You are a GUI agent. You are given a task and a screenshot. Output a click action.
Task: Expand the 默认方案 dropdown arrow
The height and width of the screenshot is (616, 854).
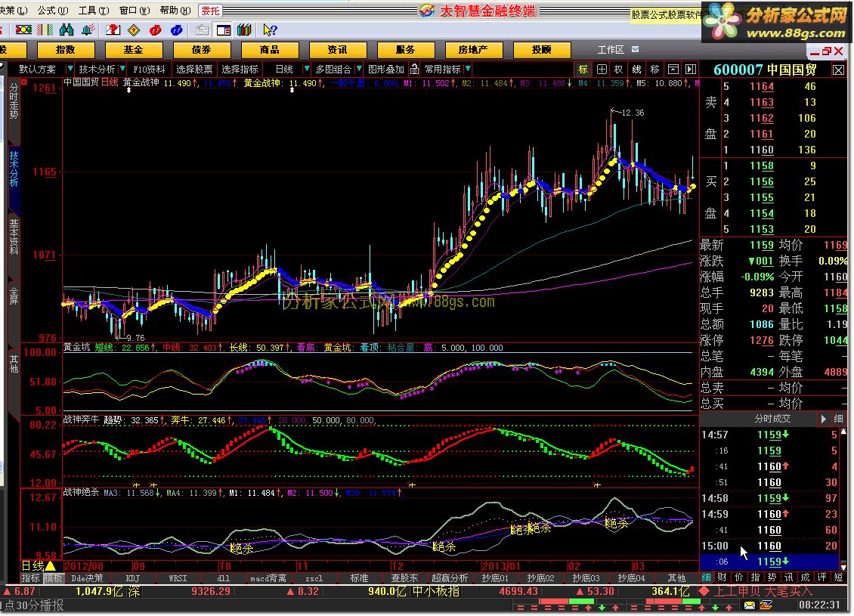click(x=70, y=70)
